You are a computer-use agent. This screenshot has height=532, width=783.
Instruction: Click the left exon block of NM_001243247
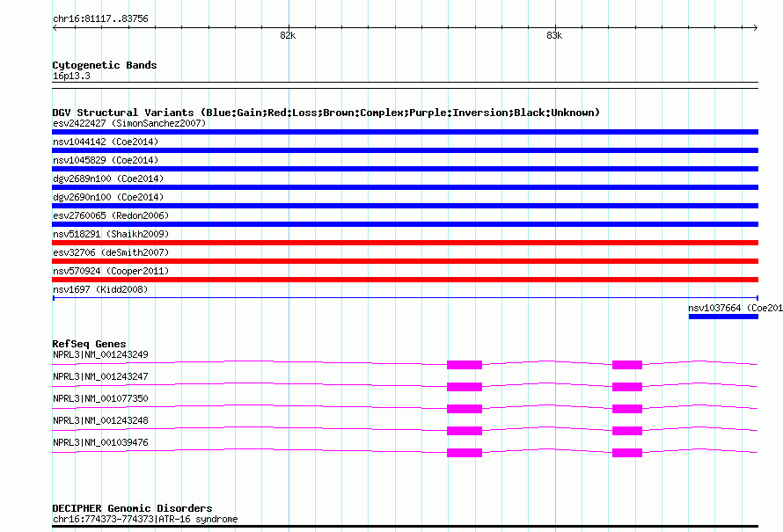465,387
